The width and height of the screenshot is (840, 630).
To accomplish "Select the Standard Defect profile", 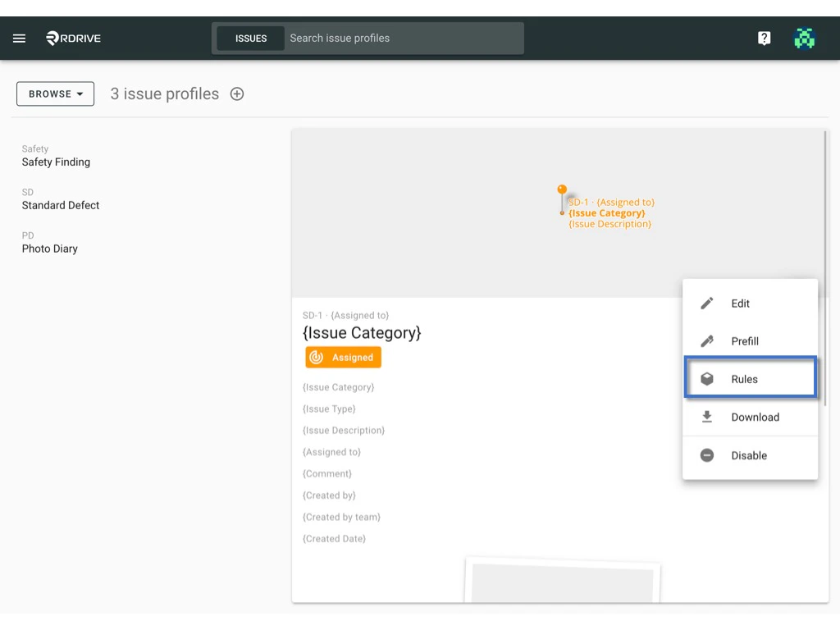I will 60,205.
